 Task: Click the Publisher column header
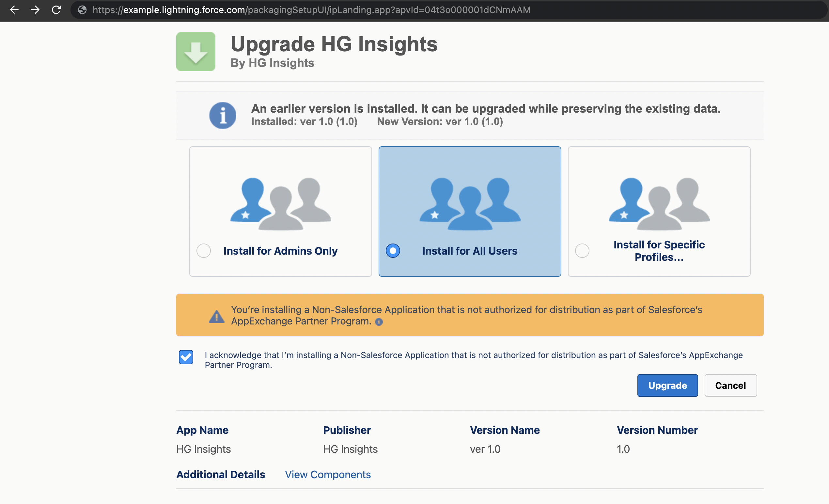click(x=347, y=430)
